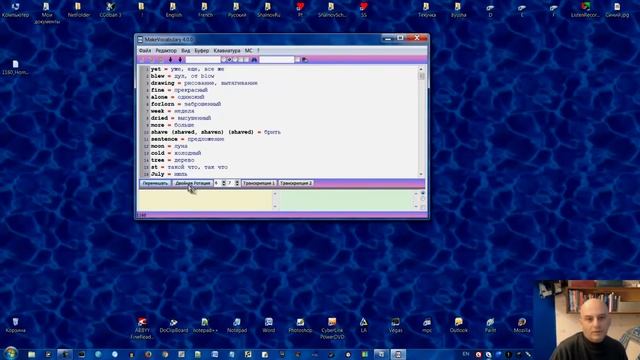Click the Двойная Ротация button
Viewport: 640px width, 360px height.
coord(193,183)
